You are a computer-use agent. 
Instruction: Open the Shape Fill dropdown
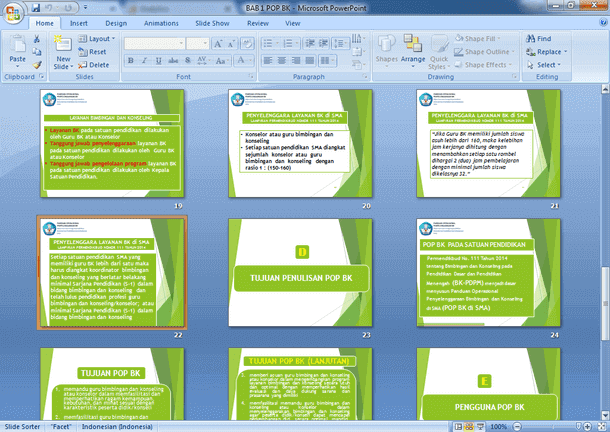click(478, 39)
